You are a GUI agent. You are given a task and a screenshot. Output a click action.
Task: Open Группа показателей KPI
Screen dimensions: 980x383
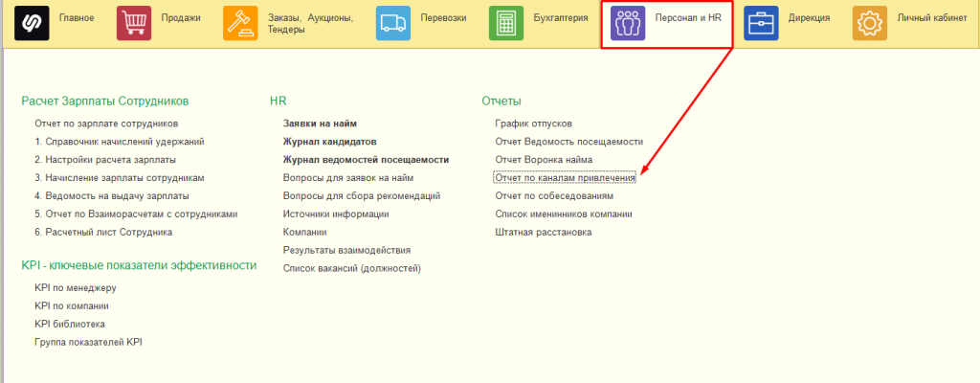[x=89, y=343]
